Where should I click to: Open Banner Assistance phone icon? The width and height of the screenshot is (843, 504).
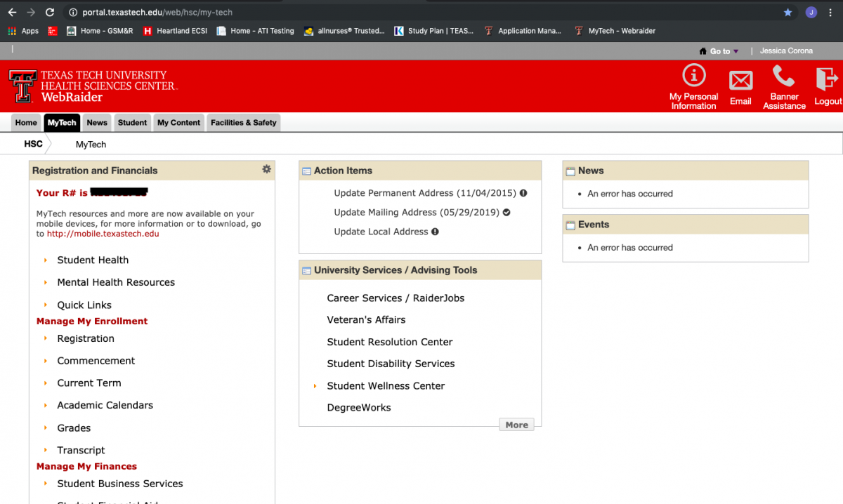[x=783, y=76]
